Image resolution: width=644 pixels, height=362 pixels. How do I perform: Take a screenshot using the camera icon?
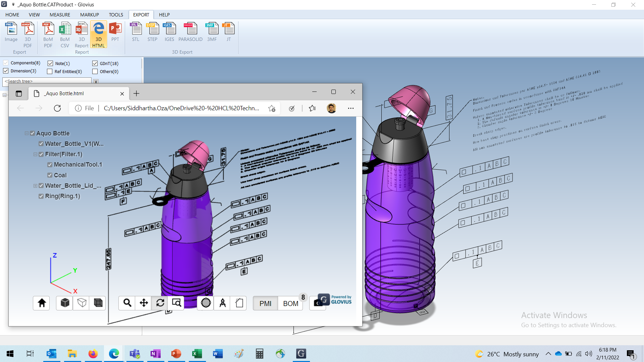[317, 303]
